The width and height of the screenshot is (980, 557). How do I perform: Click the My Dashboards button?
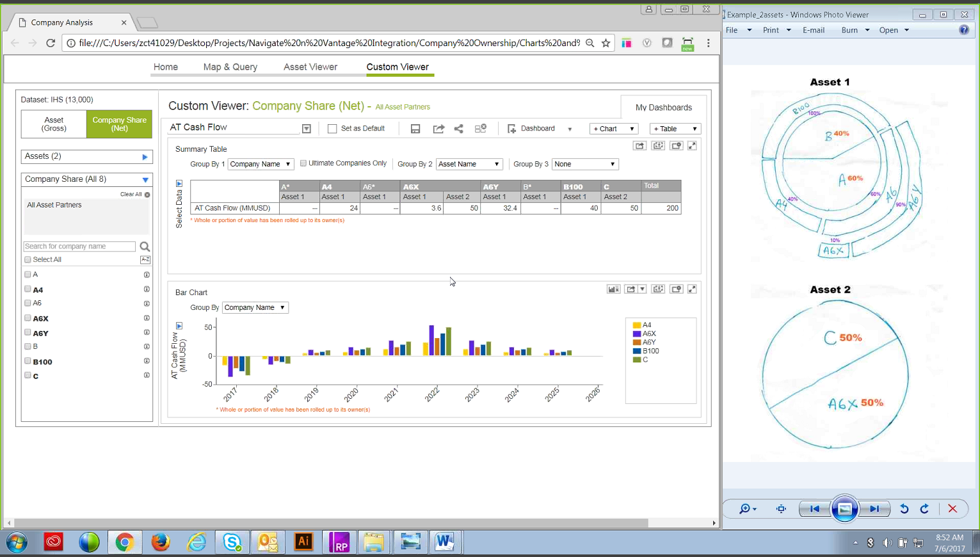tap(663, 108)
